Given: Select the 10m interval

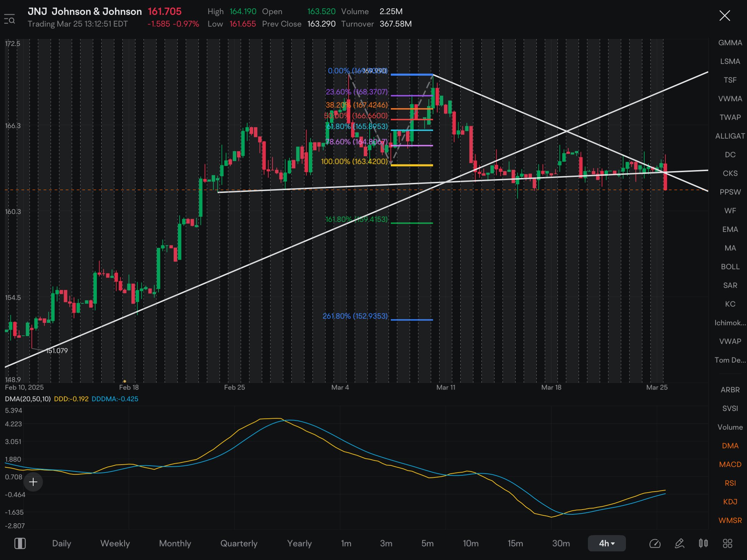Looking at the screenshot, I should click(x=471, y=543).
